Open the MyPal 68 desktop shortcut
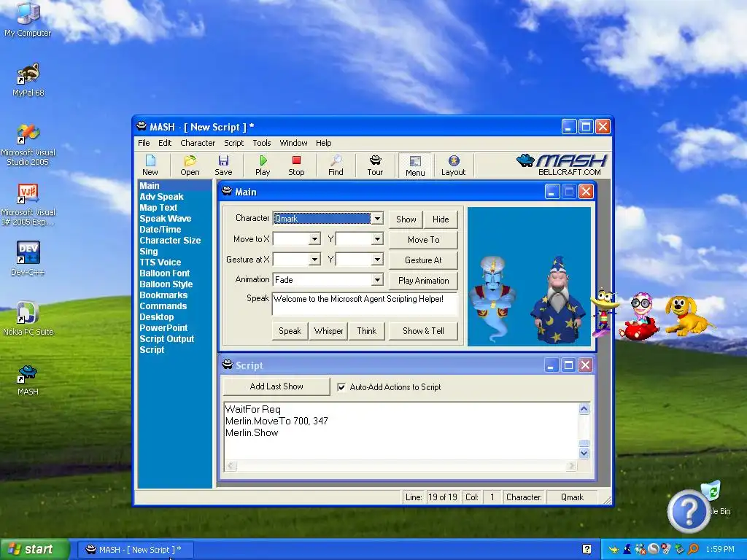 pos(28,80)
